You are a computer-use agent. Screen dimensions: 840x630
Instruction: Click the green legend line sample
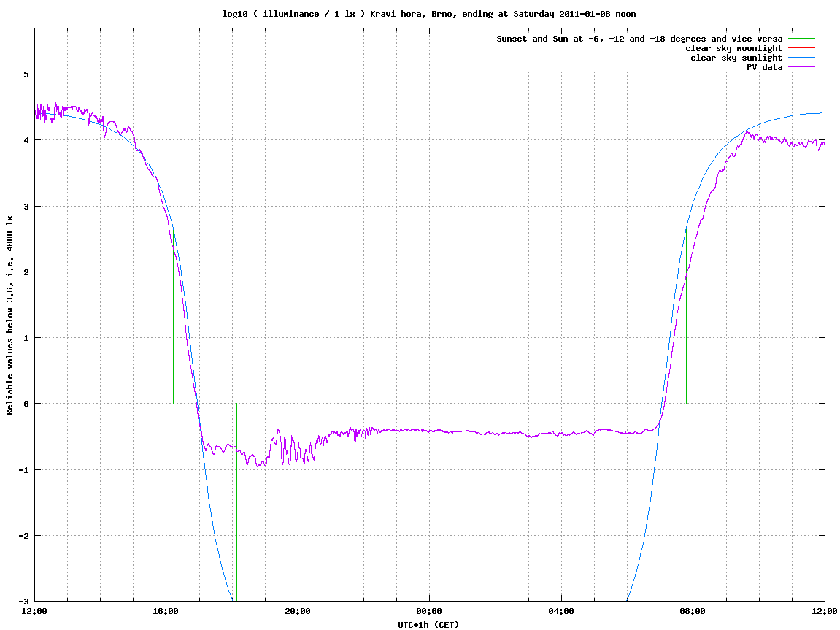click(x=801, y=39)
